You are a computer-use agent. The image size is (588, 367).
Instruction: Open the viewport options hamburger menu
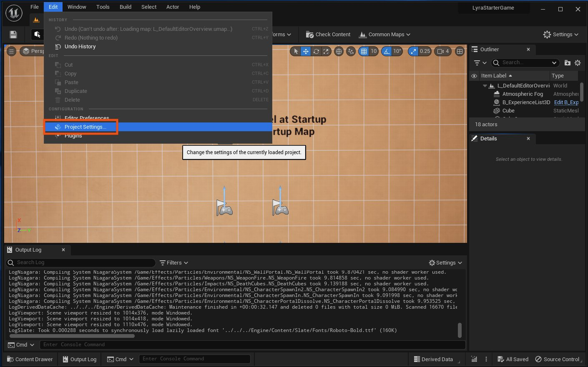12,51
